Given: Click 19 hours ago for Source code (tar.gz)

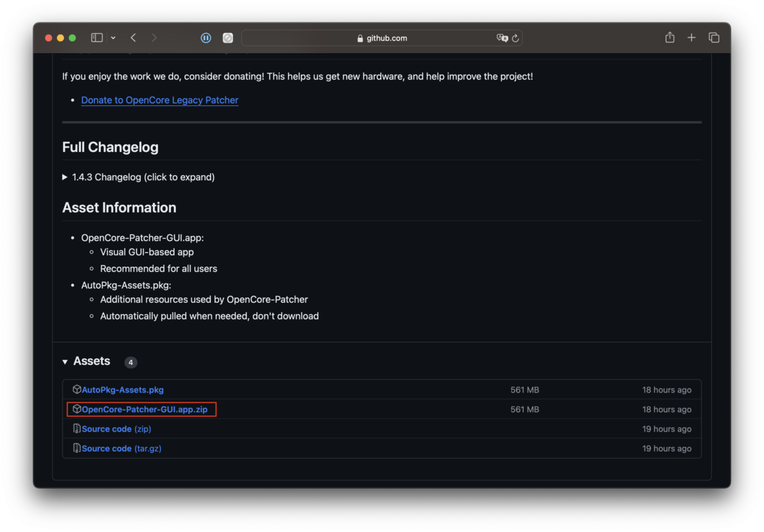Looking at the screenshot, I should point(666,448).
